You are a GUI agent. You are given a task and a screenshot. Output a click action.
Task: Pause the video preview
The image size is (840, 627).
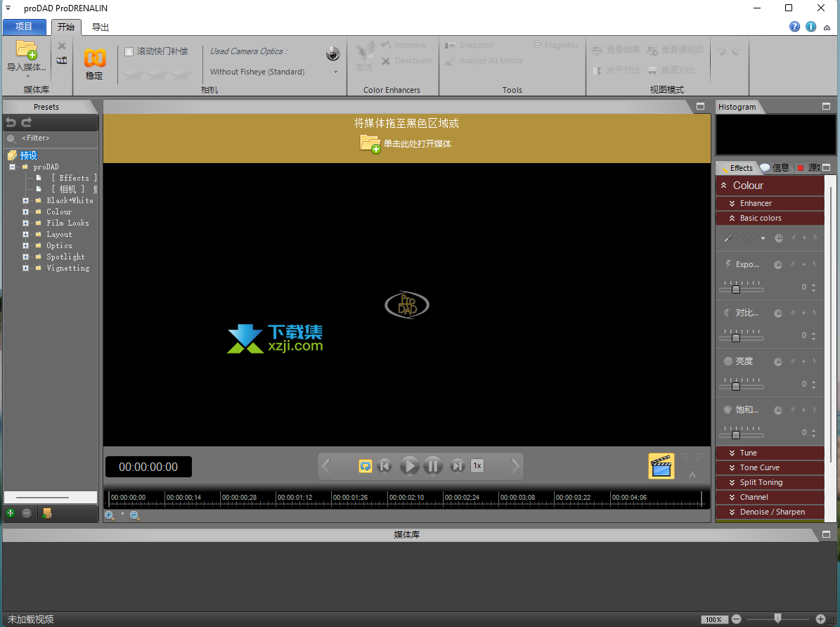coord(433,466)
